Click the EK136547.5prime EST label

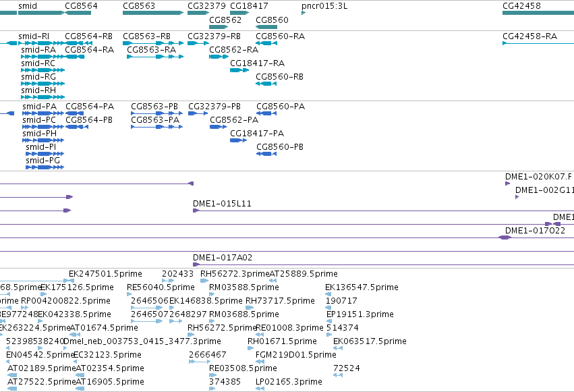point(362,287)
